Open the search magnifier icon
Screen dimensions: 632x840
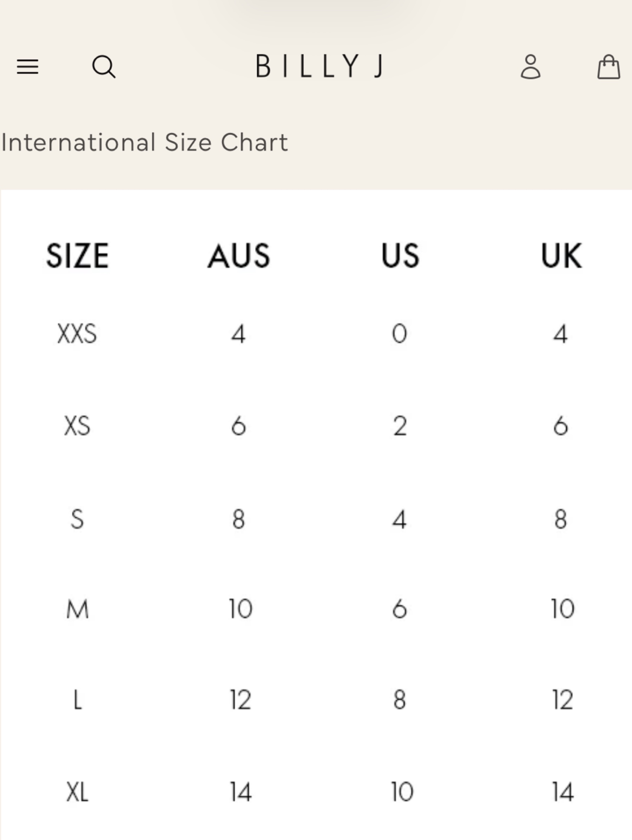(x=104, y=67)
